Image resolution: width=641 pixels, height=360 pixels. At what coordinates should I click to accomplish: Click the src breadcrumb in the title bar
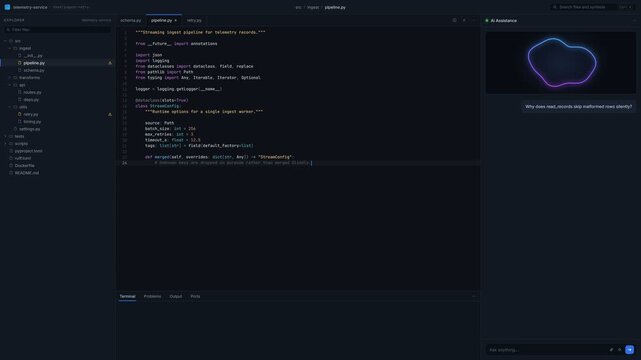(x=298, y=7)
